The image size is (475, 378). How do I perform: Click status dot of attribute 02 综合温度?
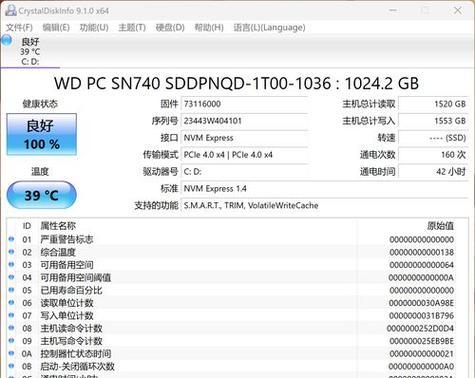click(11, 252)
